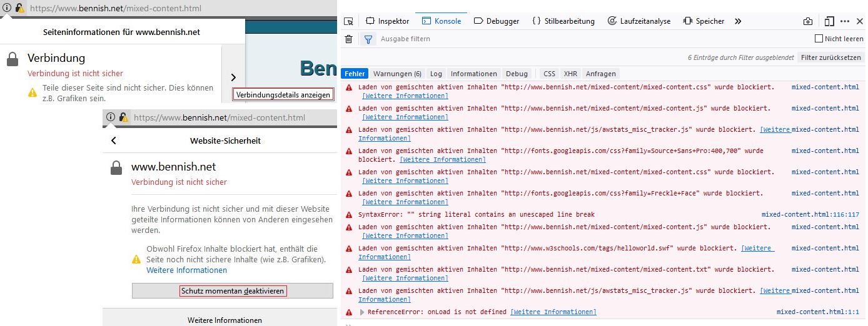868x326 pixels.
Task: Expand connection details with right chevron
Action: point(233,77)
